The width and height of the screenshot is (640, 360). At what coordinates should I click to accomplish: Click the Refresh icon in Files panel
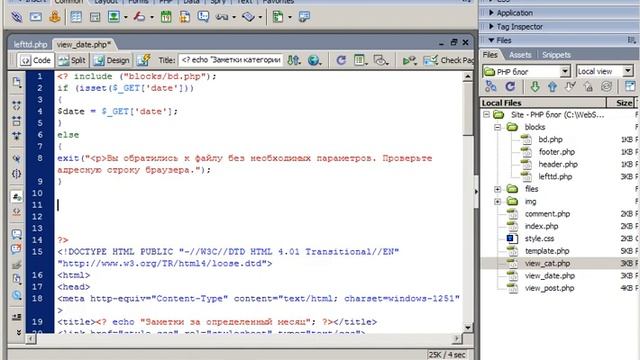click(x=510, y=87)
